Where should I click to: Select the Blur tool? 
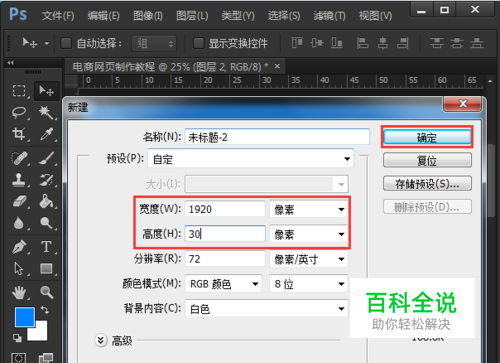pos(19,223)
